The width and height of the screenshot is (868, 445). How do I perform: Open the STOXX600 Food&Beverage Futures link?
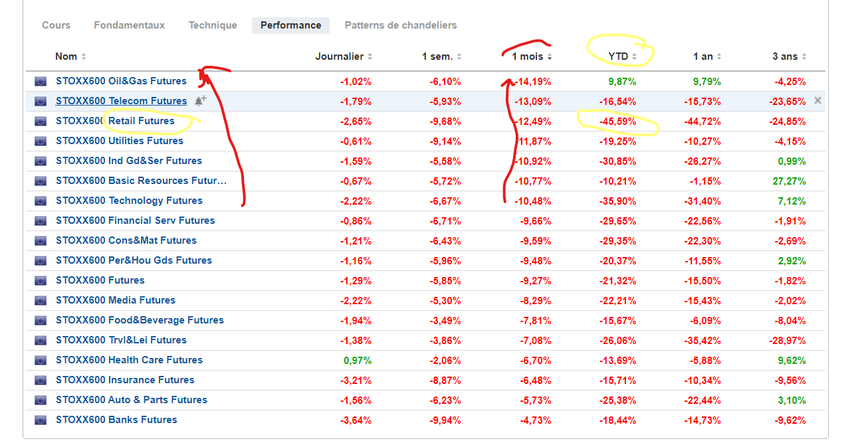[140, 320]
